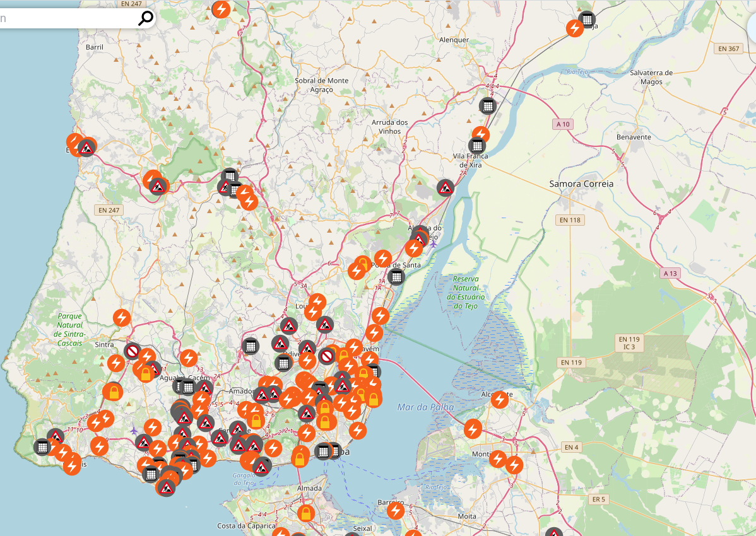Click the Salvaterra de Magos label
Screen dimensions: 756x536
click(651, 77)
